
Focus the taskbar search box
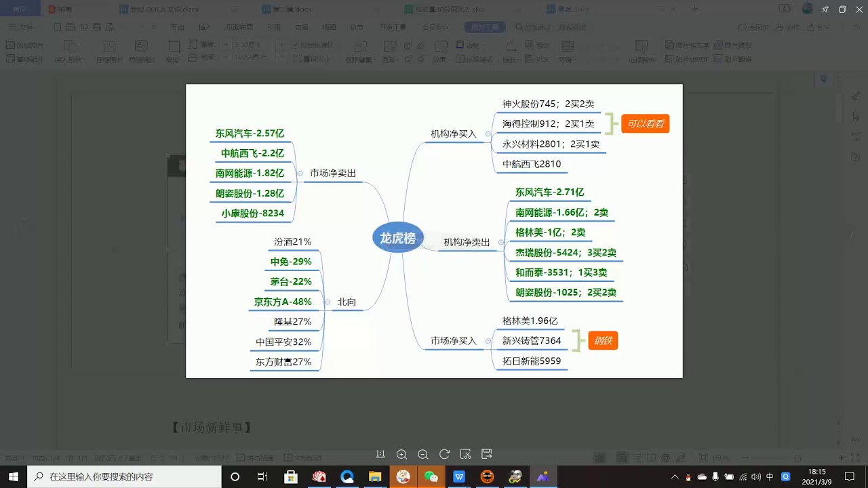pos(123,476)
